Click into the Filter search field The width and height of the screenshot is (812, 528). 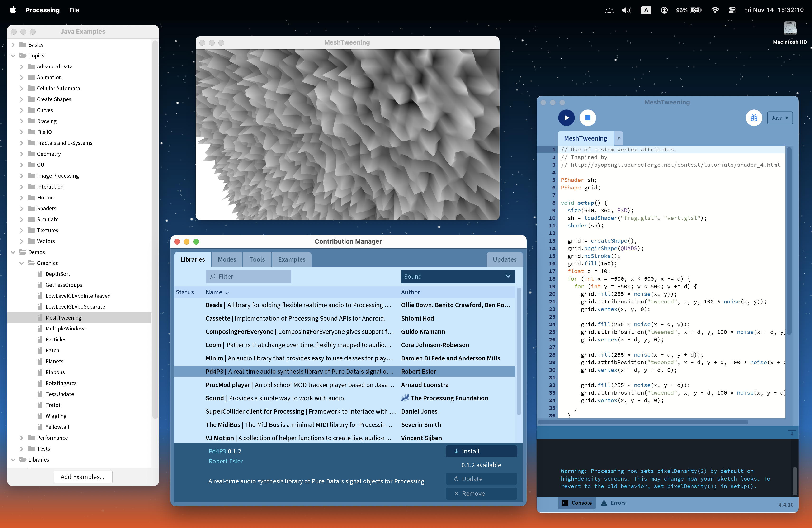point(248,276)
